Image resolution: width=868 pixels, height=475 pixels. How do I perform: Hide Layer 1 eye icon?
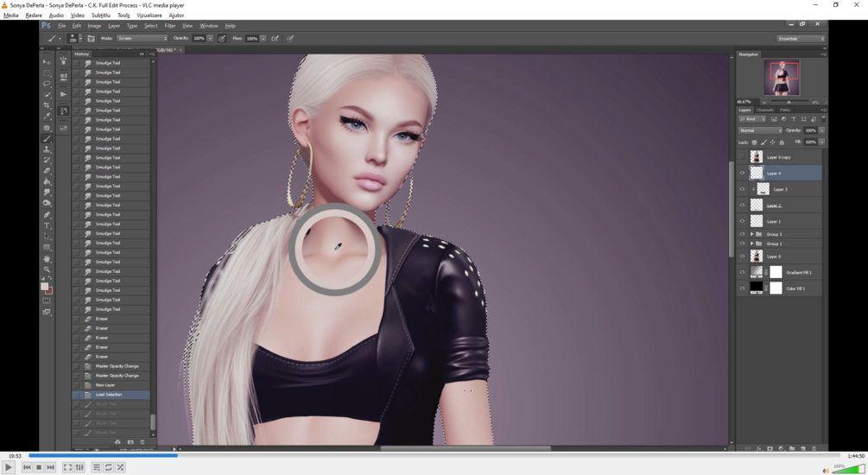[x=742, y=221]
